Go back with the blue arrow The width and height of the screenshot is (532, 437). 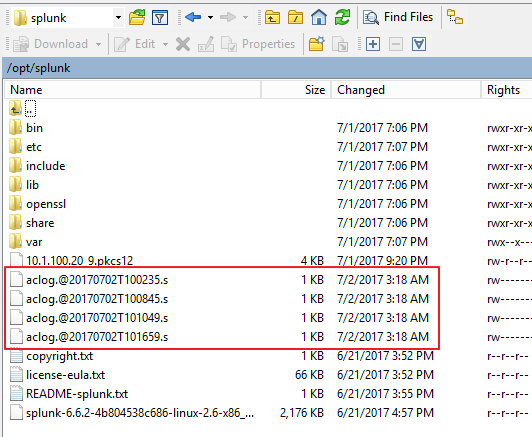(x=193, y=17)
